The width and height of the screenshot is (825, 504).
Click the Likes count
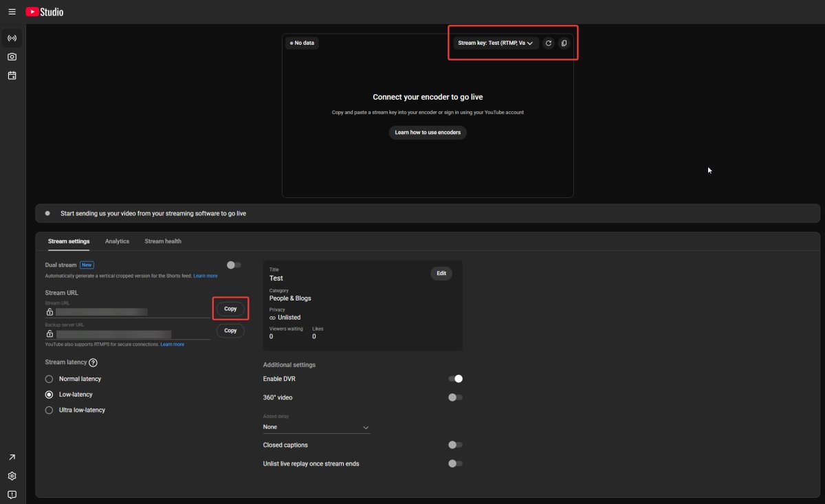pos(314,336)
